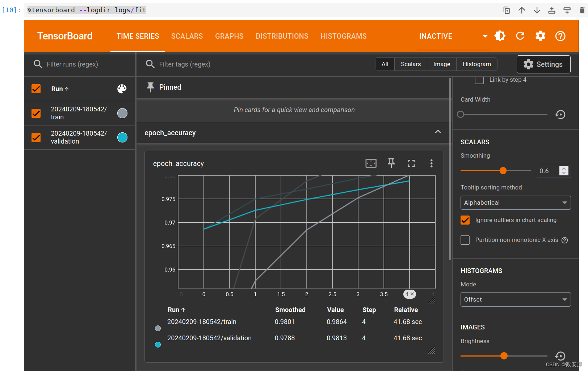The image size is (588, 371).
Task: Delete the notebook cell
Action: point(582,10)
